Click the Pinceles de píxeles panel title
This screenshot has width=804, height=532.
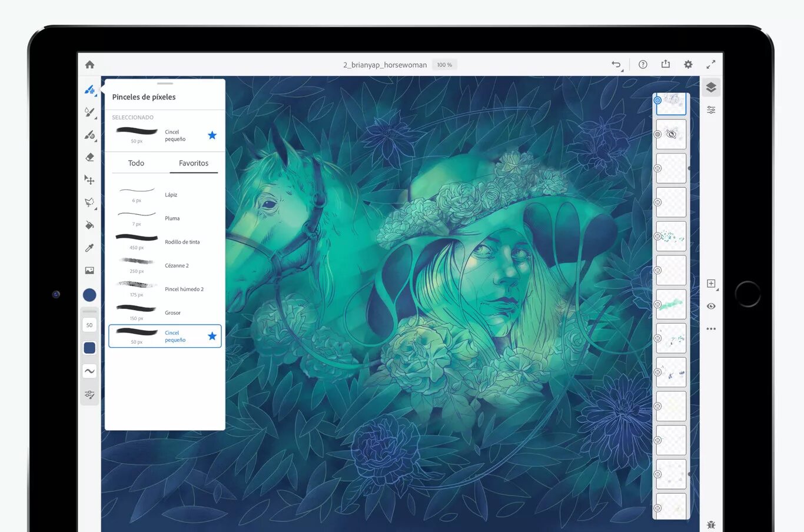click(144, 97)
